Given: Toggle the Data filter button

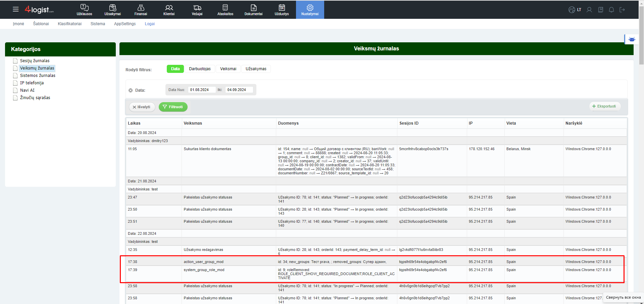Looking at the screenshot, I should pyautogui.click(x=176, y=69).
